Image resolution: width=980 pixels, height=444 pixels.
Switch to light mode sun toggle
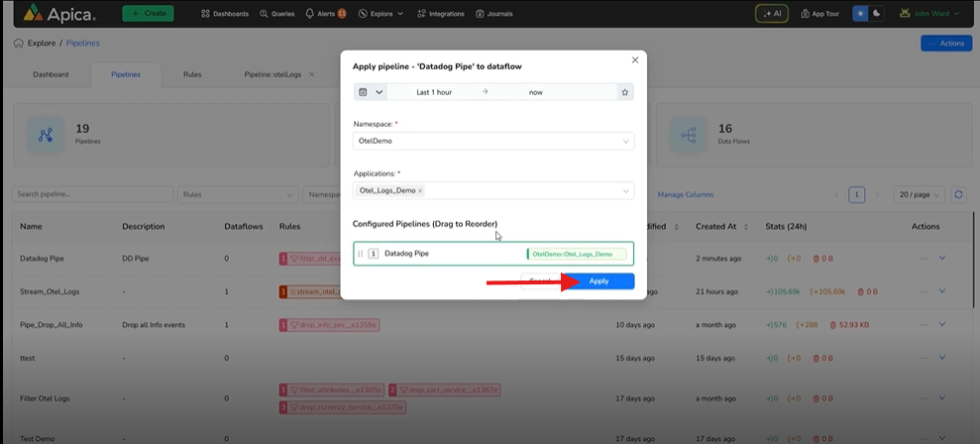pyautogui.click(x=860, y=14)
